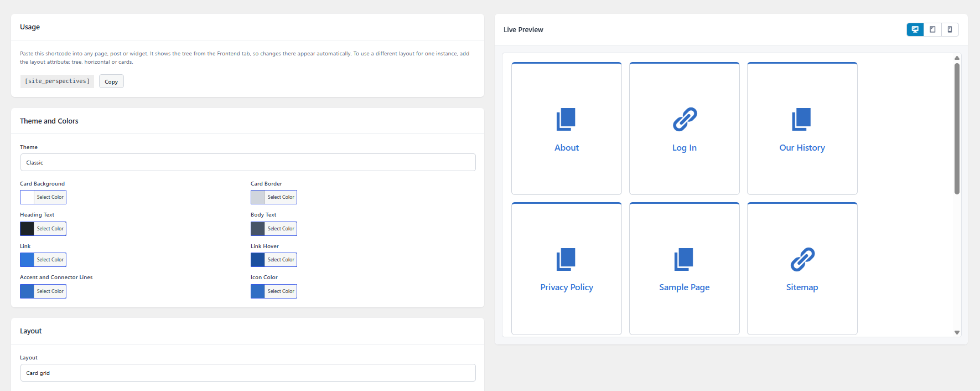This screenshot has height=391, width=980.
Task: Select Color for Link Hover
Action: pos(281,260)
